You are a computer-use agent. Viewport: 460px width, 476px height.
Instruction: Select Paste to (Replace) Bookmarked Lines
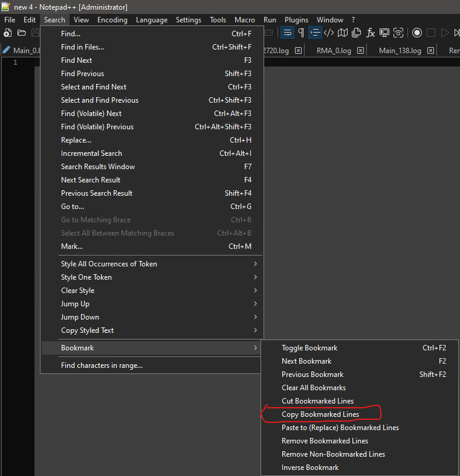point(360,428)
